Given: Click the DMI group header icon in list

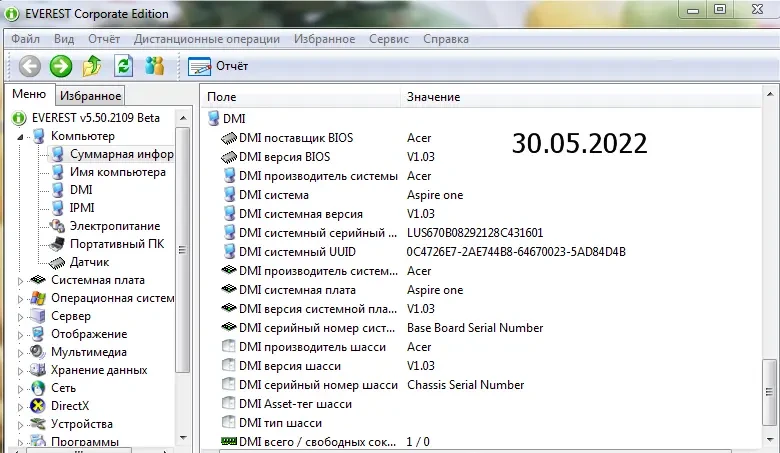Looking at the screenshot, I should pyautogui.click(x=213, y=118).
